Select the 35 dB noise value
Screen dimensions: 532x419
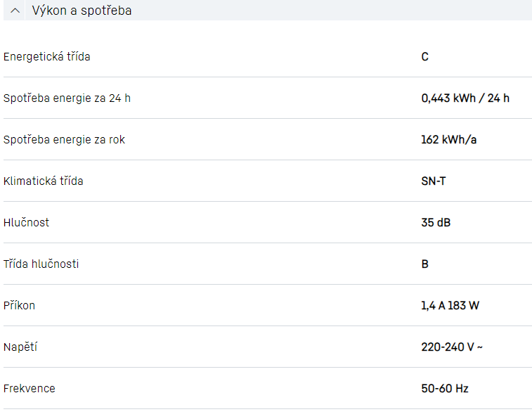click(436, 222)
